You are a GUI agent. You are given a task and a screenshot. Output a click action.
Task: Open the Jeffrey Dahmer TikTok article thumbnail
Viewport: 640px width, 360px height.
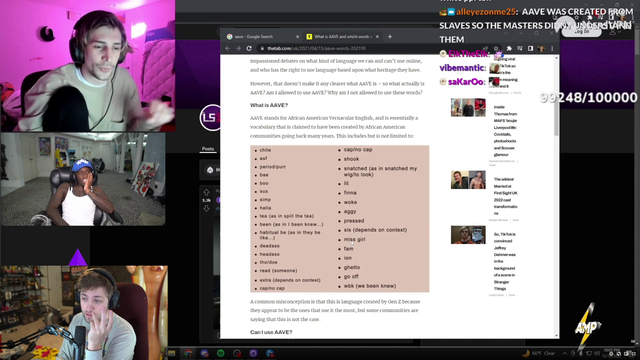coord(468,235)
